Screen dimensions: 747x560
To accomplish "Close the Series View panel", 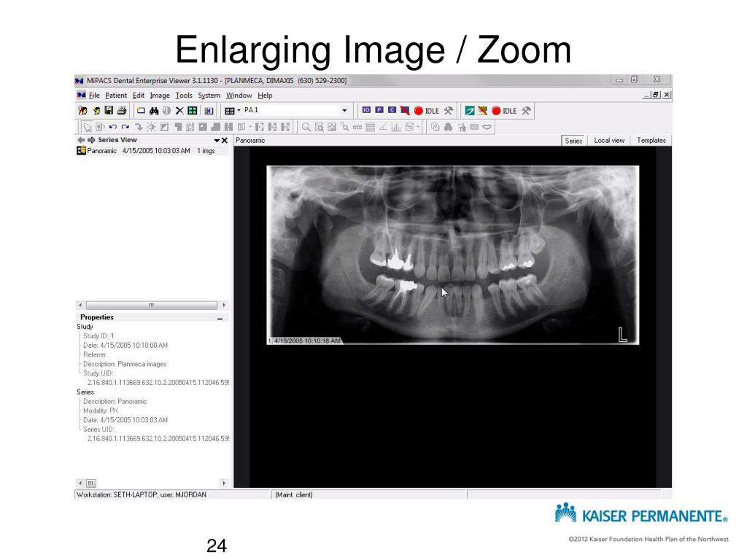I will pos(225,141).
